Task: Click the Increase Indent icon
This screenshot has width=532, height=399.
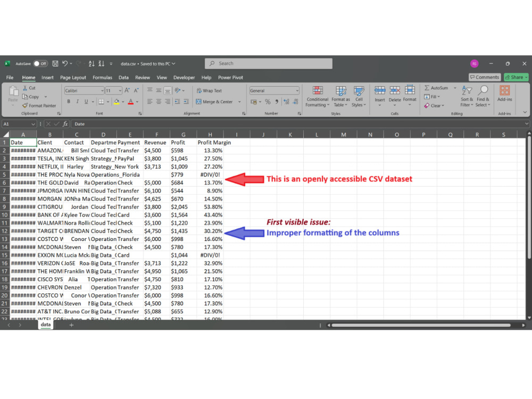Action: point(186,102)
